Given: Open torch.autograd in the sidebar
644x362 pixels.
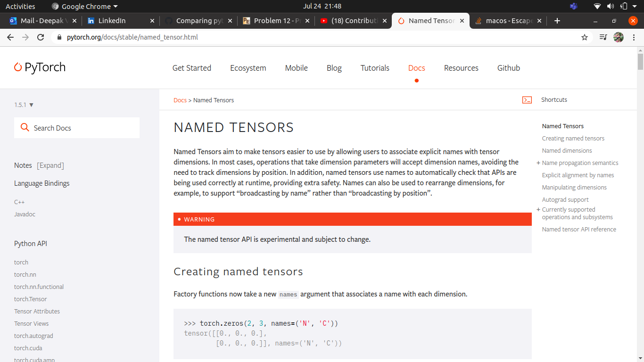Looking at the screenshot, I should pos(33,336).
